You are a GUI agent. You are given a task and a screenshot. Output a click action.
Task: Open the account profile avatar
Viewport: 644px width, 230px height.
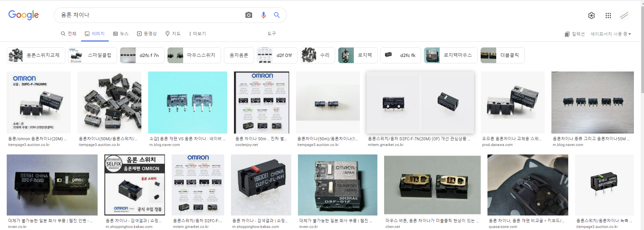[x=624, y=15]
